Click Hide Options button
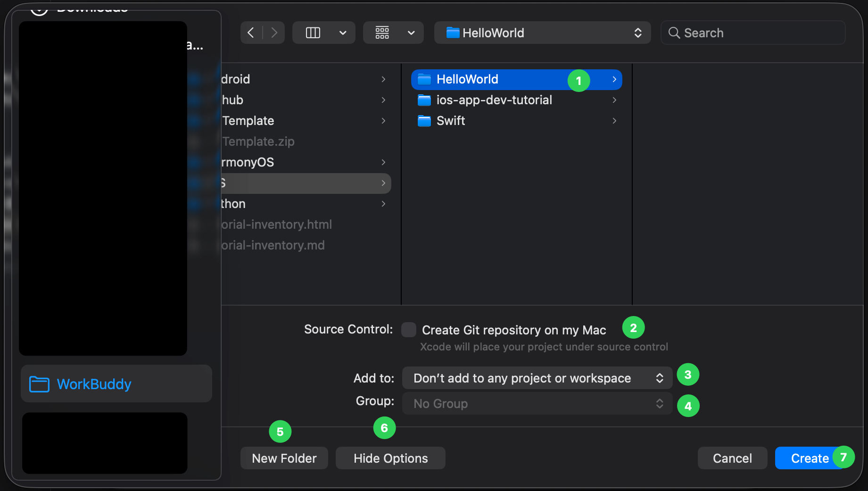This screenshot has height=491, width=868. (x=390, y=458)
